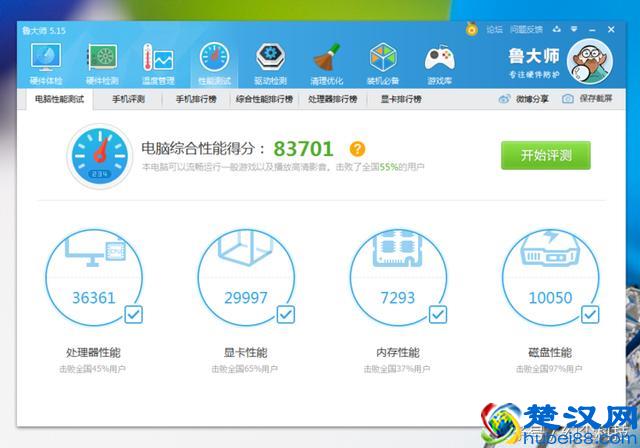Click the orange question mark help icon
Image resolution: width=640 pixels, height=448 pixels.
pos(357,149)
